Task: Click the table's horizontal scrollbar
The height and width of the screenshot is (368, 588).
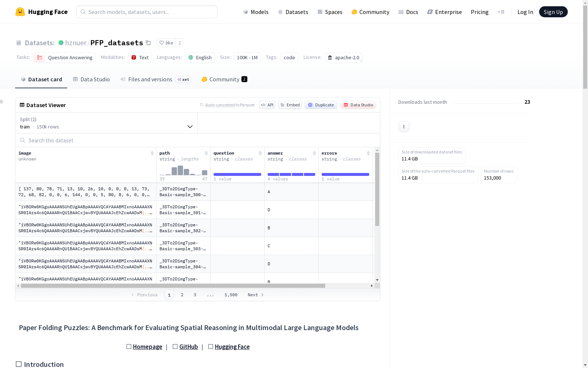Action: click(x=173, y=286)
